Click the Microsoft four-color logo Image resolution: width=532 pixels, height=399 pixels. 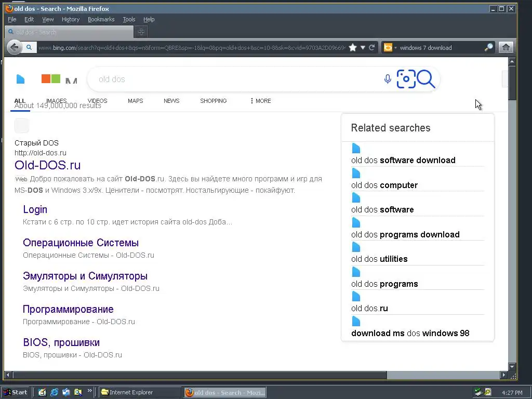tap(51, 79)
